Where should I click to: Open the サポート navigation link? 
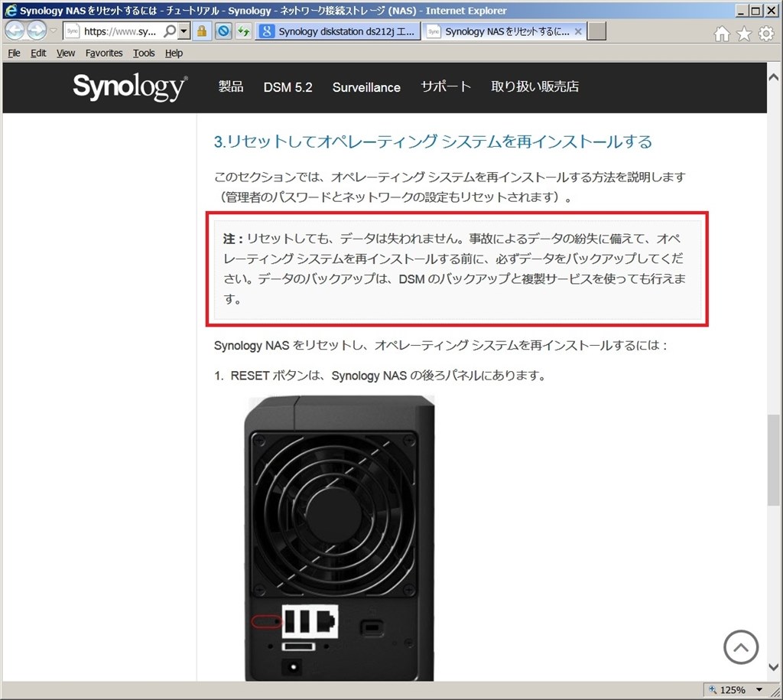point(446,87)
